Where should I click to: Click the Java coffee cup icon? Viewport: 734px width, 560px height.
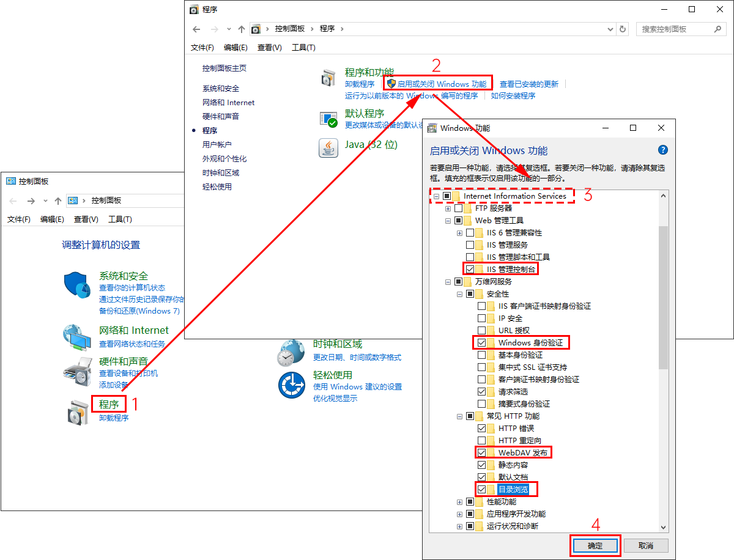coord(328,148)
